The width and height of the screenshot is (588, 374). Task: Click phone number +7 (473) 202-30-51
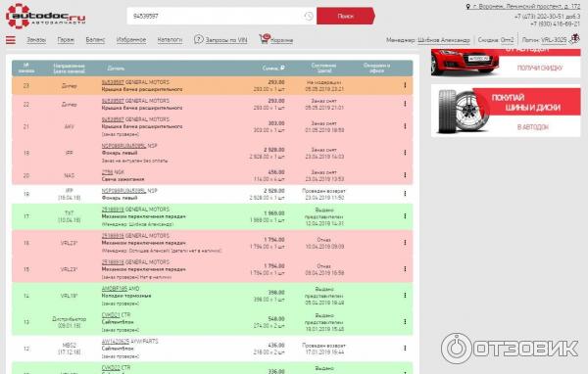click(547, 17)
